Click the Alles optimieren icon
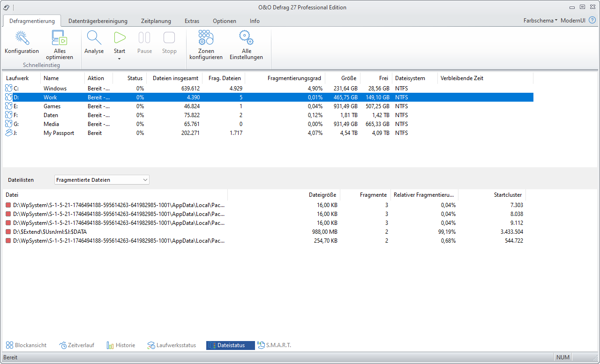The width and height of the screenshot is (600, 364). (60, 38)
